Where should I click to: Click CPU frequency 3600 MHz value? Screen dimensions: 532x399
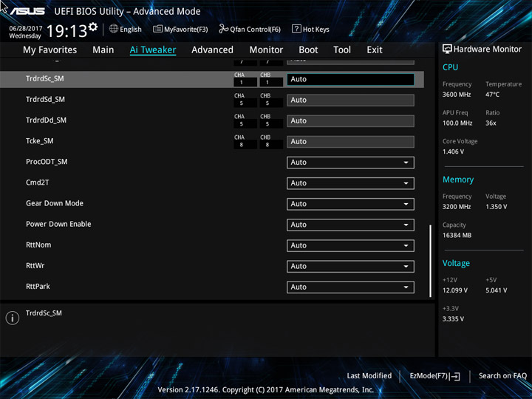[457, 95]
